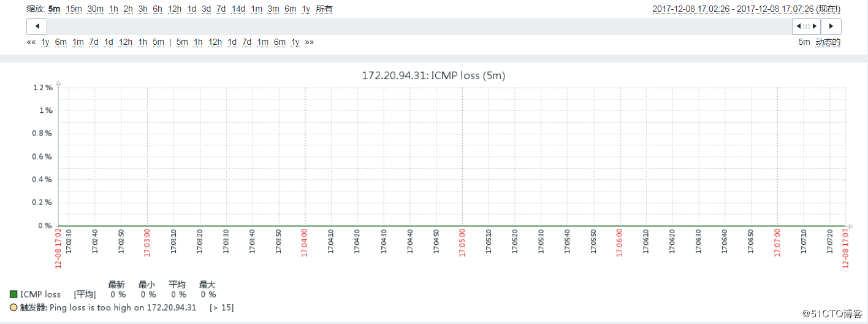Click the green ICMP loss legend square

point(13,295)
